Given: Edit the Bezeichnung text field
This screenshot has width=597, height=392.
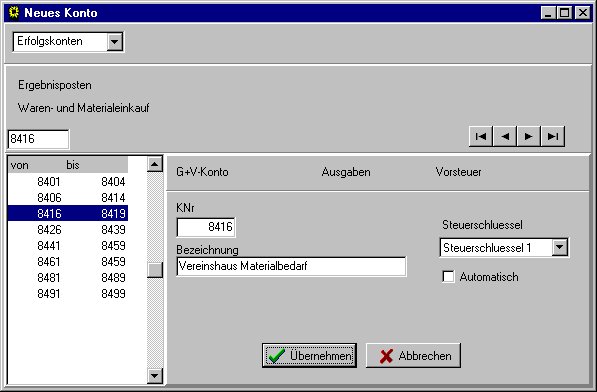Looking at the screenshot, I should click(291, 266).
